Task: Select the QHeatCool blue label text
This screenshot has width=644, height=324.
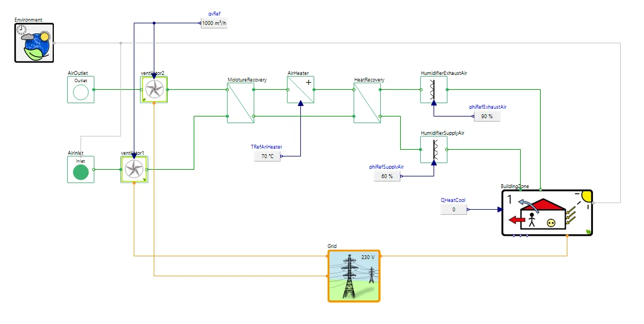Action: pos(453,200)
